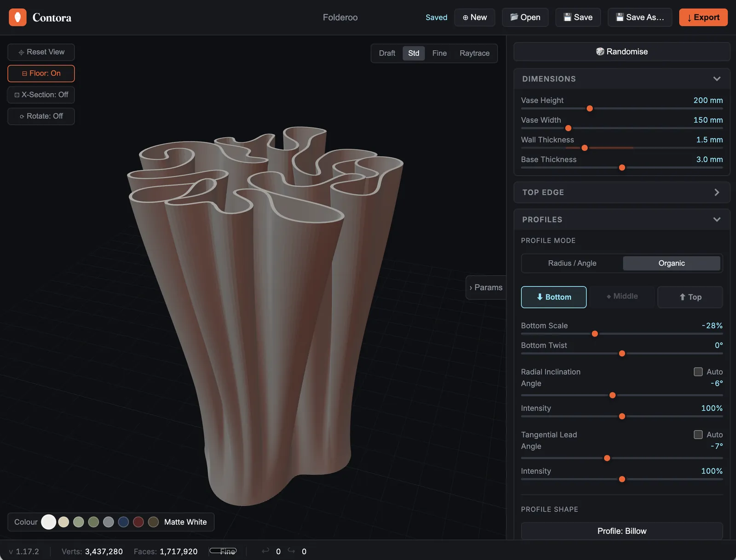Switch to Std render quality

click(x=414, y=53)
